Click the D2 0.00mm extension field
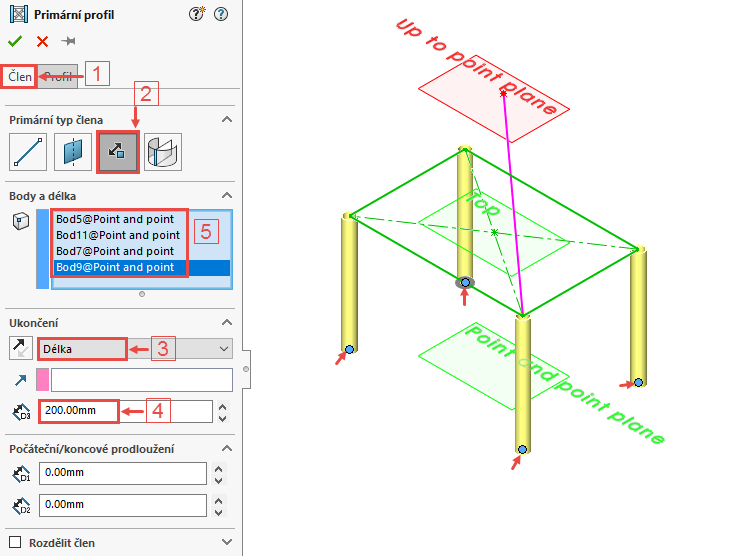This screenshot has height=556, width=750. [122, 505]
